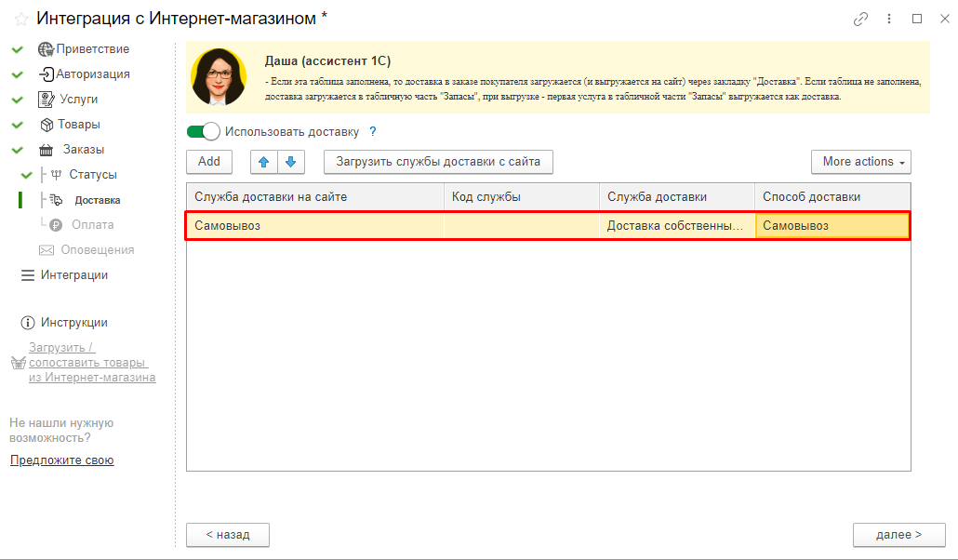
Task: Open help question mark for Использовать доставку
Action: coord(373,131)
